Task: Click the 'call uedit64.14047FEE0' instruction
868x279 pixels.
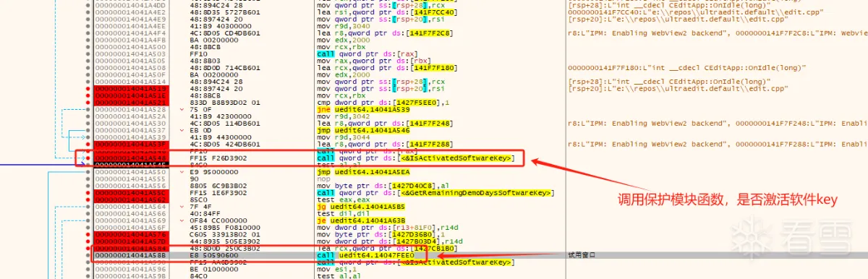Action: [366, 254]
